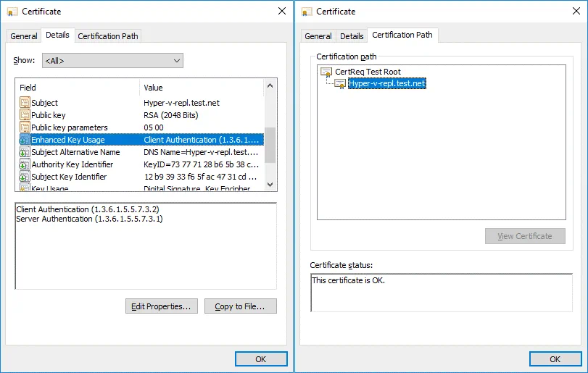The height and width of the screenshot is (373, 588).
Task: Confirm the right dialog with OK
Action: coord(555,359)
